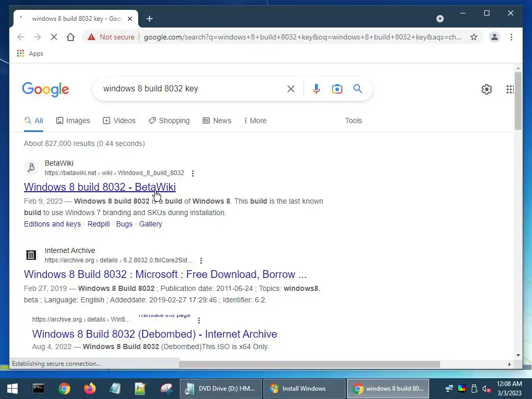
Task: Open the Windows 8 build 8032 - BetaWiki link
Action: [100, 187]
